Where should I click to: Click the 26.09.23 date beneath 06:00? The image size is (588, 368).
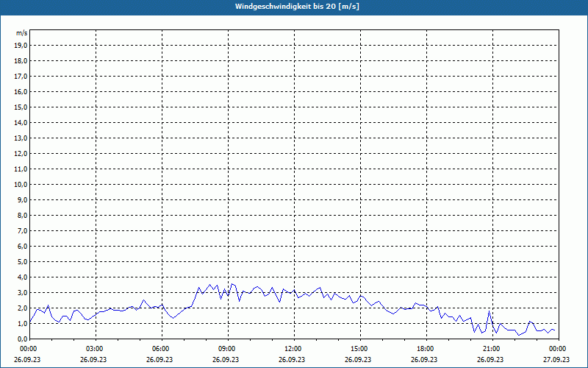pos(159,359)
